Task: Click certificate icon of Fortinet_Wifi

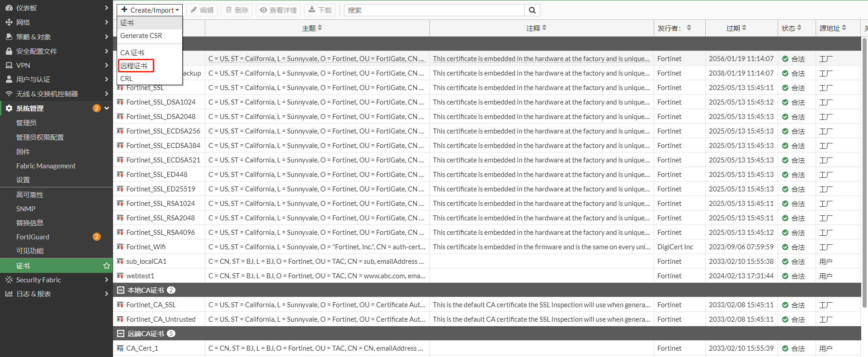Action: [x=120, y=247]
